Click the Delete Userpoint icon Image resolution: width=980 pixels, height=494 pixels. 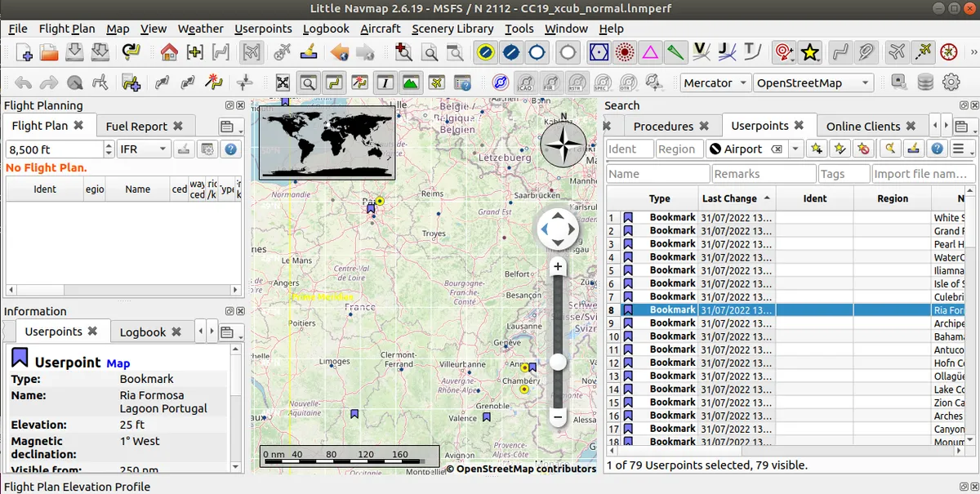[862, 149]
